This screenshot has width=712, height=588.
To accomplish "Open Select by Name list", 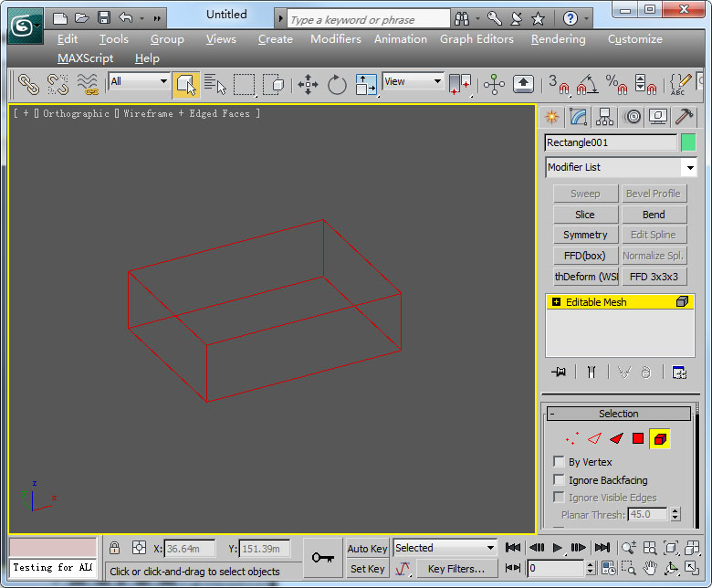I will (x=215, y=84).
